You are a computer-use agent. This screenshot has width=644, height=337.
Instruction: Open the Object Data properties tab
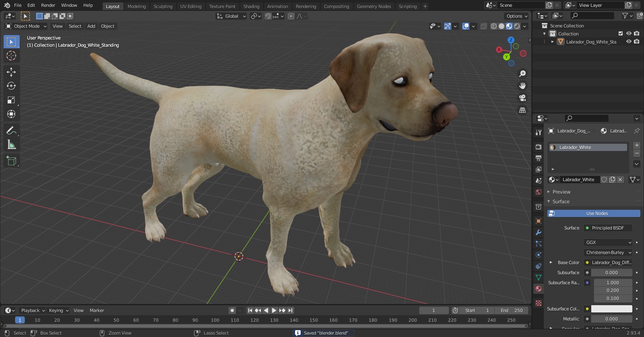pos(539,277)
